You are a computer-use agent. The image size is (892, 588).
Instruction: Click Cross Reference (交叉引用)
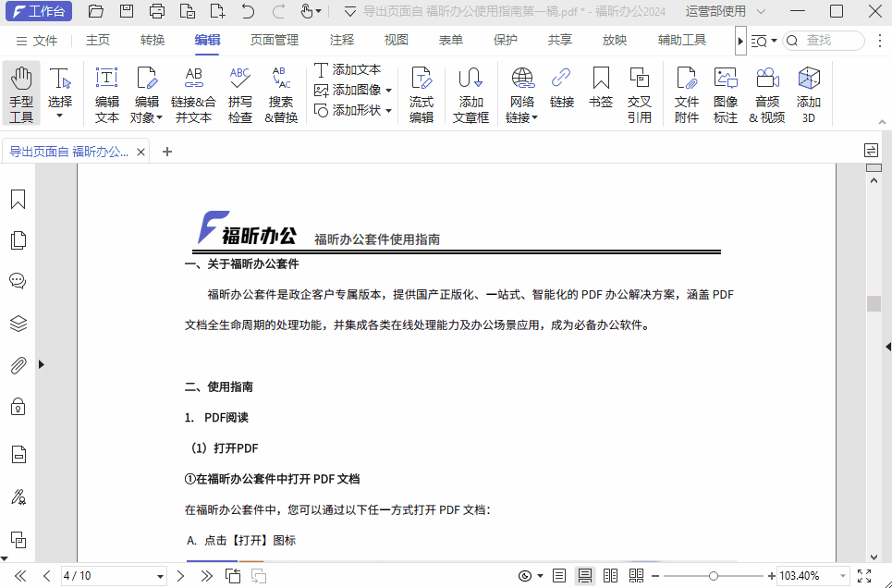pyautogui.click(x=640, y=94)
